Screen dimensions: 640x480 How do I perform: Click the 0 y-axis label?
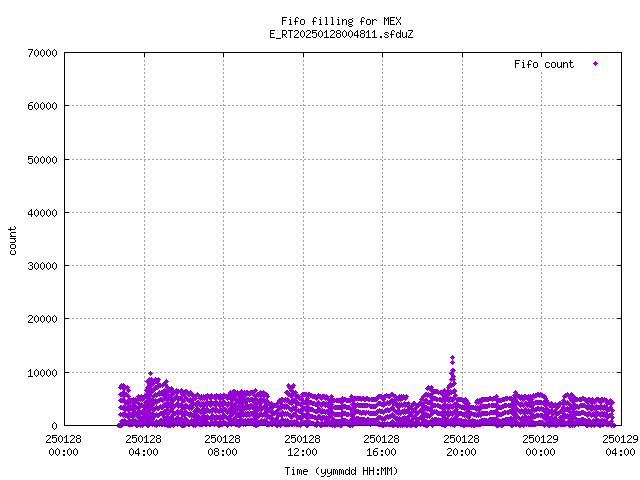pyautogui.click(x=54, y=426)
